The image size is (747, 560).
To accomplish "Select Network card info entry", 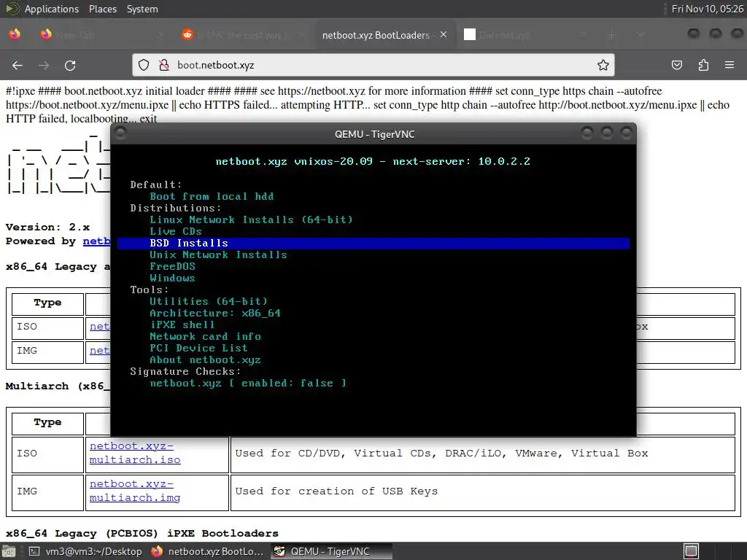I will click(205, 337).
